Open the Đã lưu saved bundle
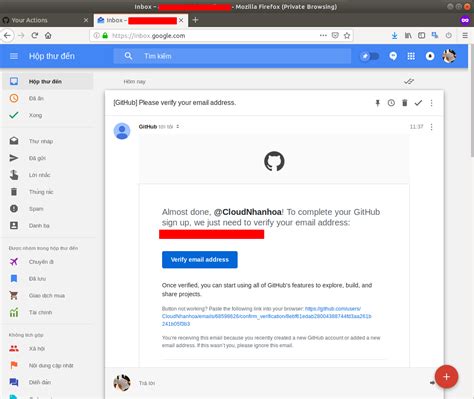Viewport: 474px width, 399px height. (48, 279)
